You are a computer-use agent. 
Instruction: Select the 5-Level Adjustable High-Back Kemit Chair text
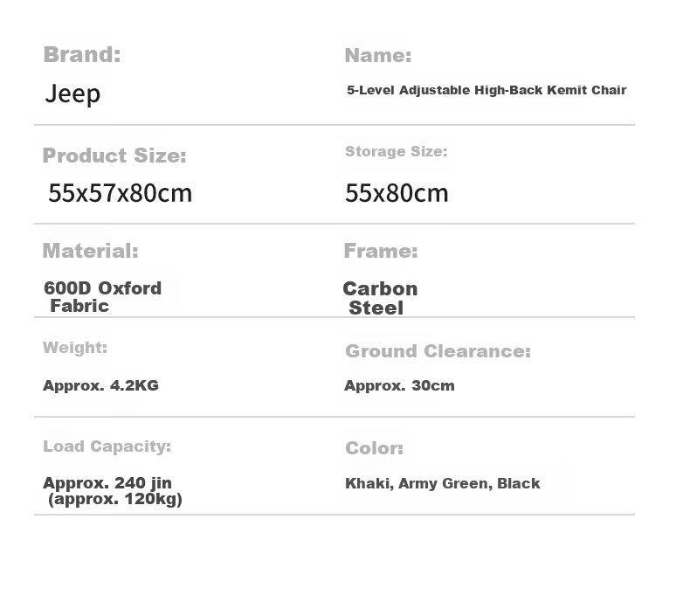point(486,90)
